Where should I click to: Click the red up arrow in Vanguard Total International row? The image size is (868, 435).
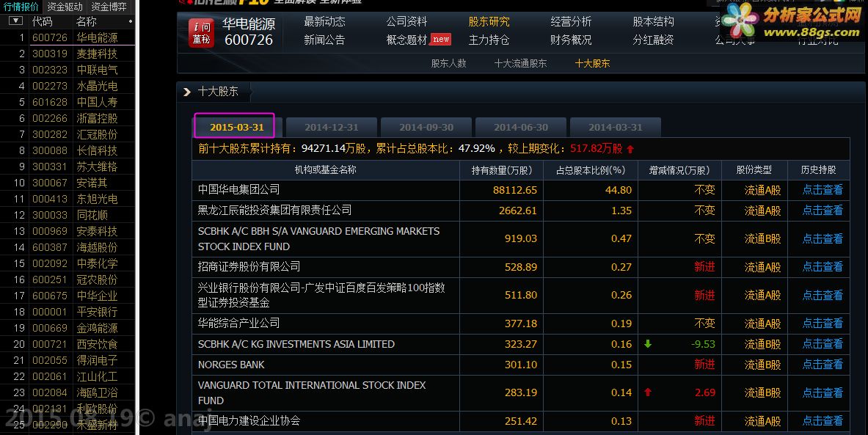click(648, 392)
